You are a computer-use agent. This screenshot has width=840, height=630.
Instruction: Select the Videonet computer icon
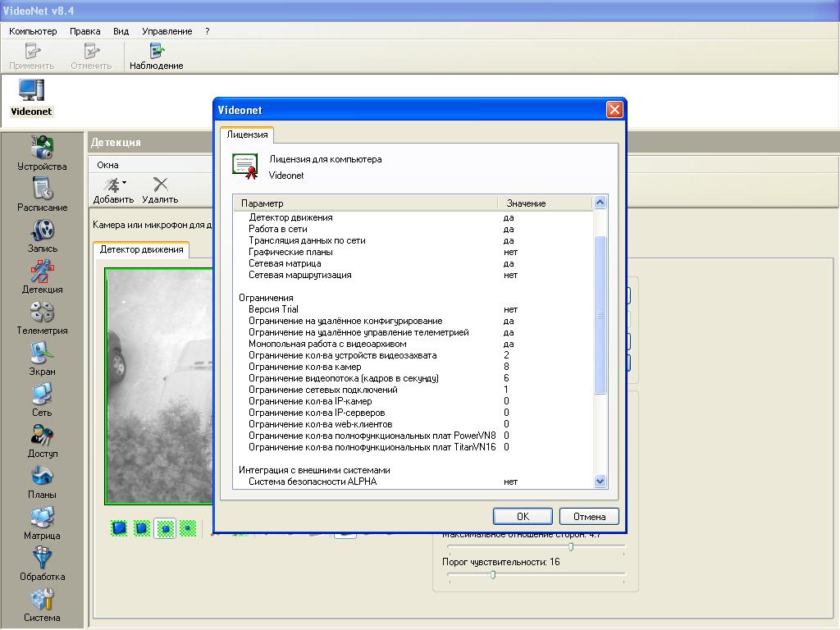click(32, 98)
